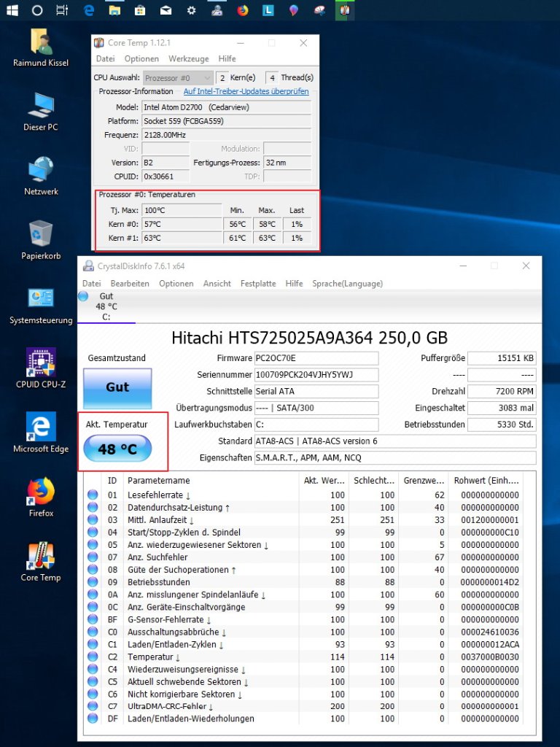This screenshot has height=747, width=560.
Task: Click the Seriennummer value field
Action: pos(316,375)
